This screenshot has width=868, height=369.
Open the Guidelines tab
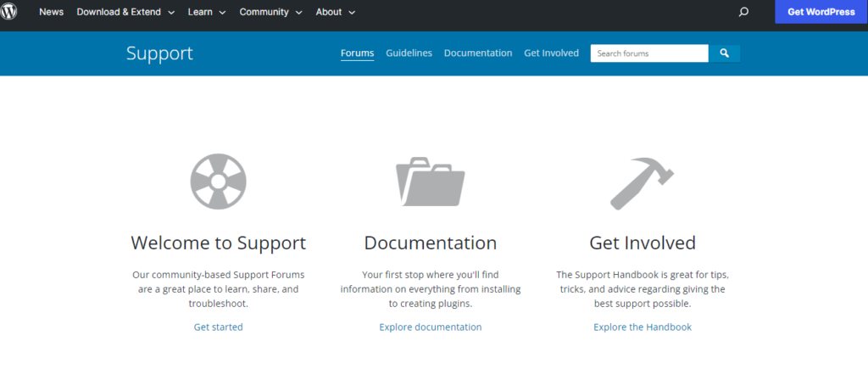tap(409, 53)
